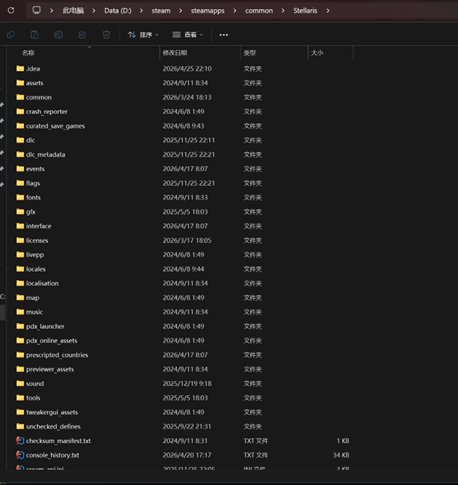
Task: Click the This PC monitor icon in breadcrumb
Action: (x=36, y=10)
